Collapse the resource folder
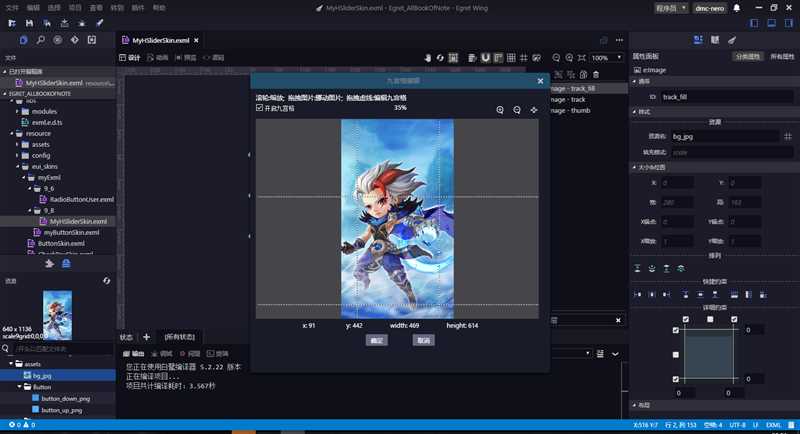The height and width of the screenshot is (434, 800). [12, 134]
